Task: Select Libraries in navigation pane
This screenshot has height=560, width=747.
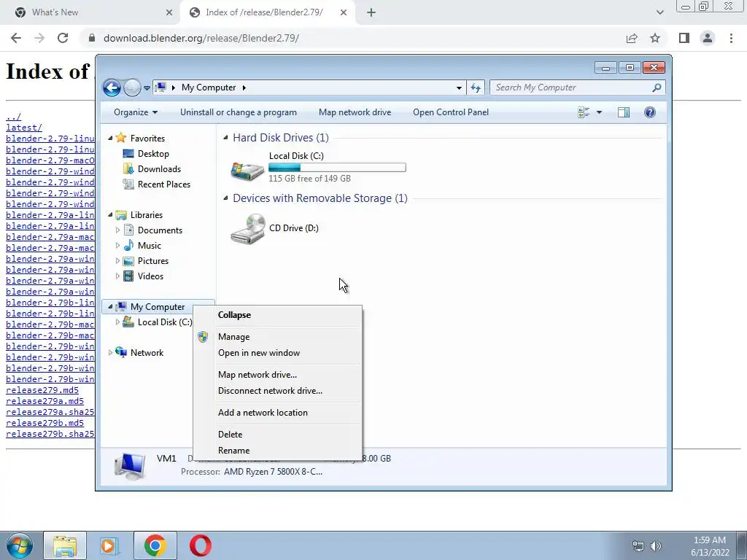Action: click(x=146, y=215)
